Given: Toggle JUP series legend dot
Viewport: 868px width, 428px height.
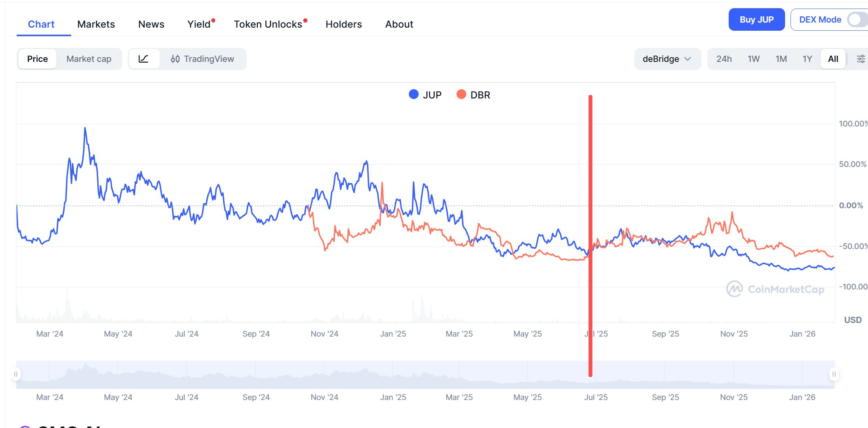Looking at the screenshot, I should 414,95.
